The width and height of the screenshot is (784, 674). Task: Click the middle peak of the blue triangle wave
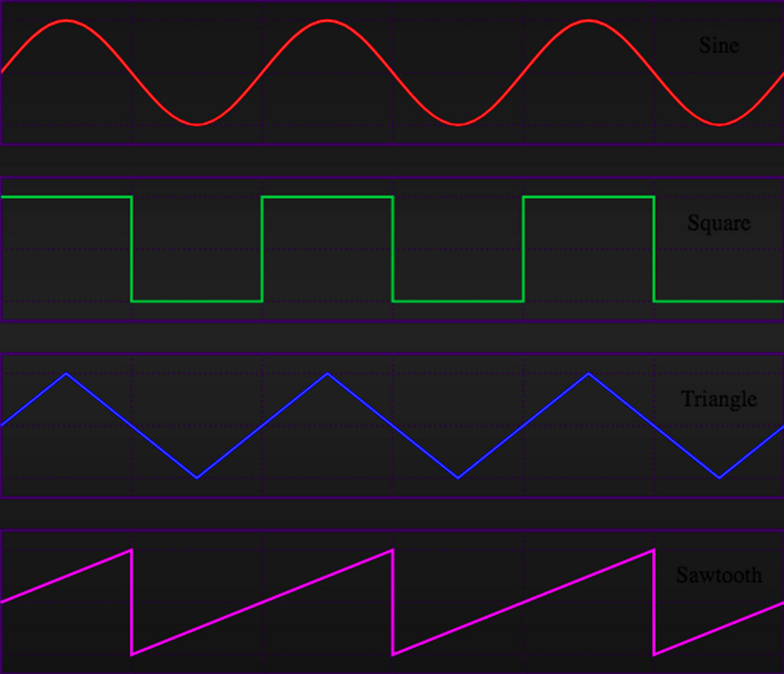click(x=327, y=373)
